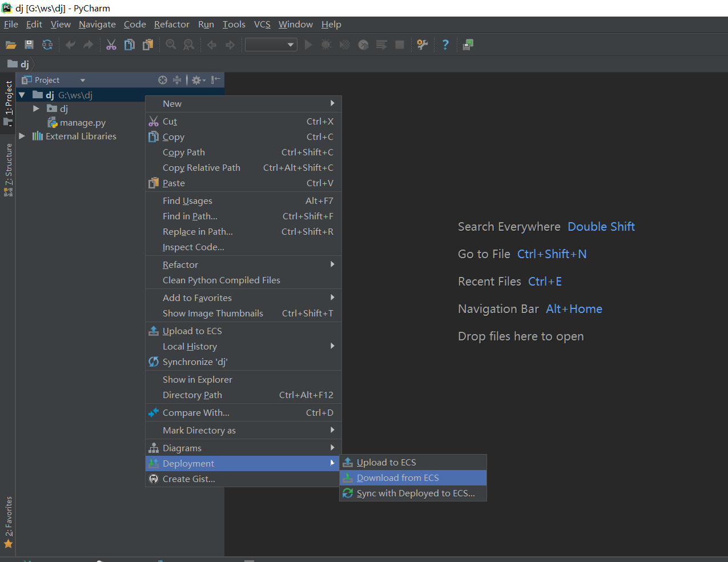Expand External Libraries node
The width and height of the screenshot is (728, 562).
coord(22,136)
